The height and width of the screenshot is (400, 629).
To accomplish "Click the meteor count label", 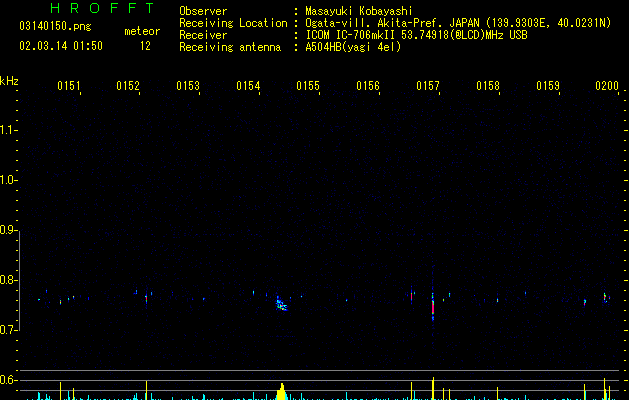I will click(142, 31).
